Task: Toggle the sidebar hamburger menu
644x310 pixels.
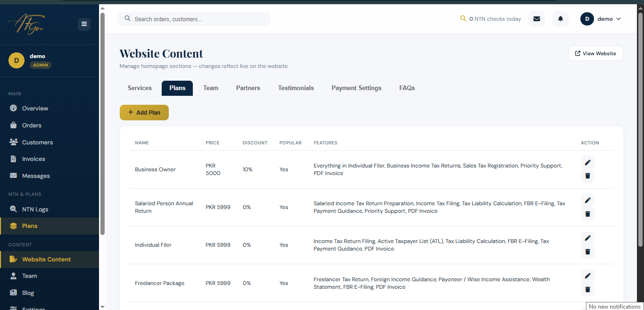Action: 84,24
